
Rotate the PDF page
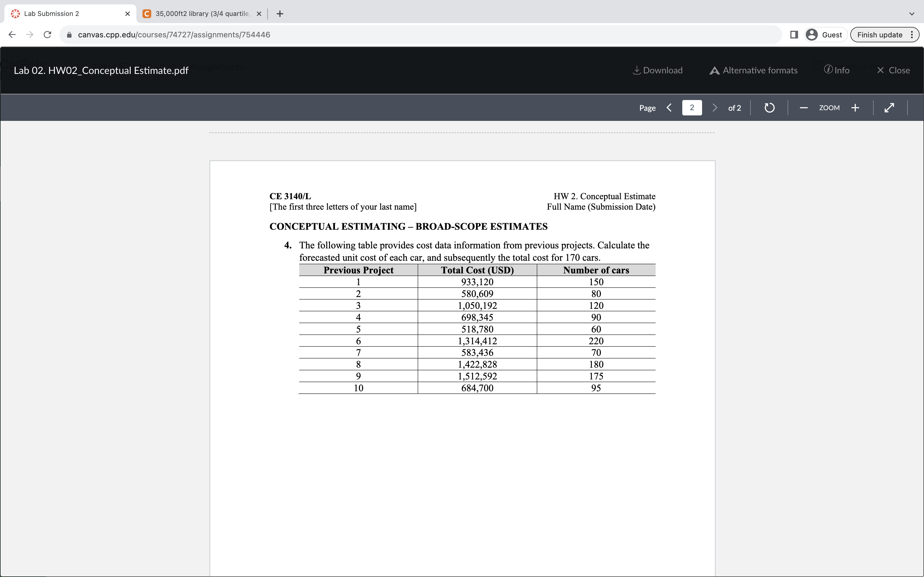click(x=769, y=108)
